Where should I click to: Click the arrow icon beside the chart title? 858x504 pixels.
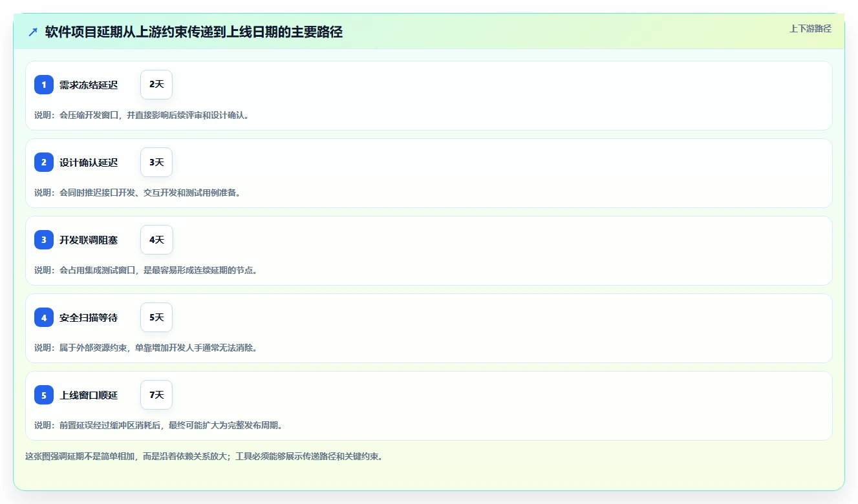coord(33,32)
